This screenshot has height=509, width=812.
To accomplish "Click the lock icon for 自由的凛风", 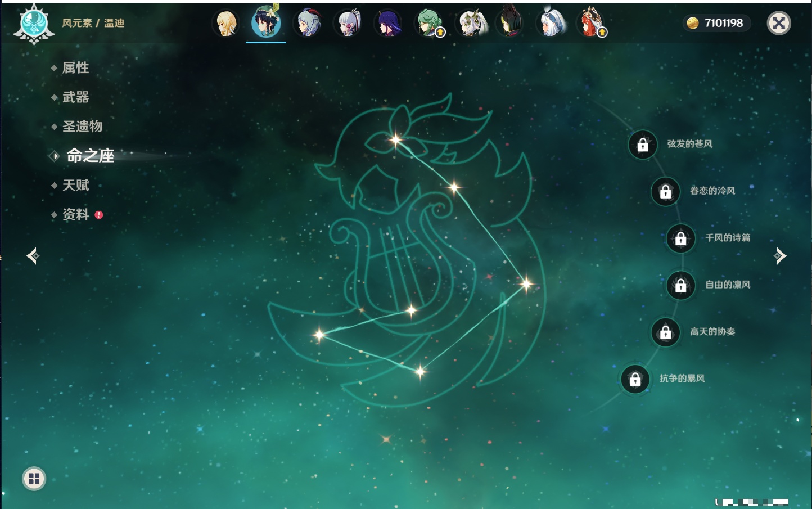I will 681,285.
